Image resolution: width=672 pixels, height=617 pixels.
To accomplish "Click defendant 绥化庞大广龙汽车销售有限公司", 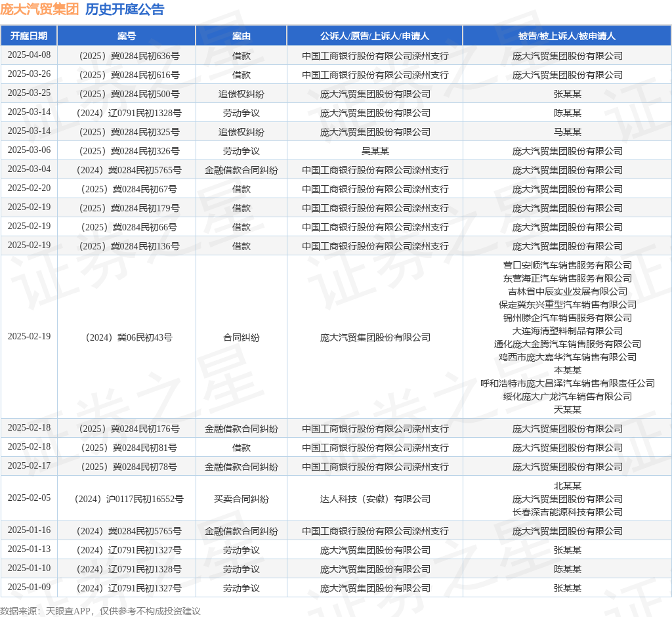I will (x=568, y=396).
